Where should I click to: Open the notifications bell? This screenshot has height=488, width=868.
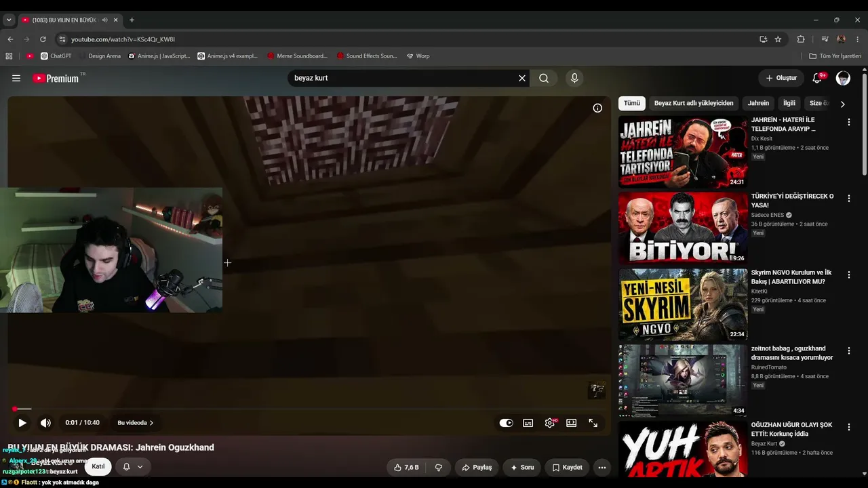click(817, 78)
